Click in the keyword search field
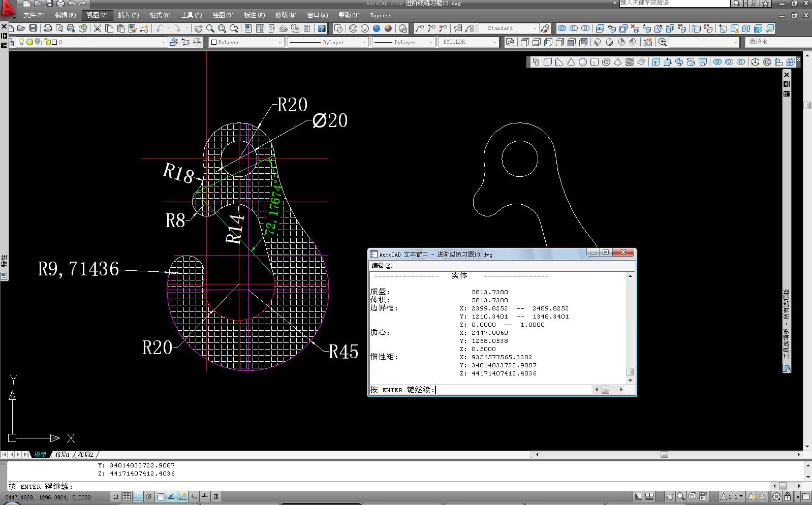This screenshot has width=812, height=505. (x=674, y=4)
